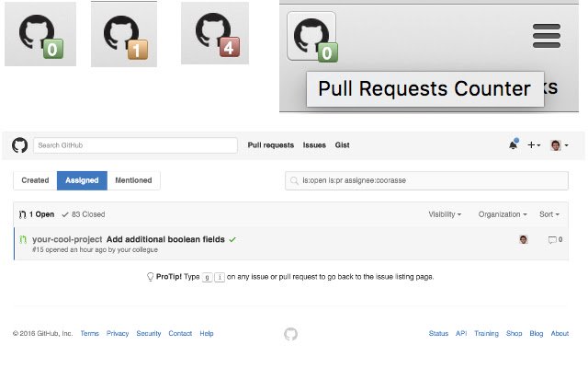Select the Assigned tab
This screenshot has width=588, height=368.
82,180
